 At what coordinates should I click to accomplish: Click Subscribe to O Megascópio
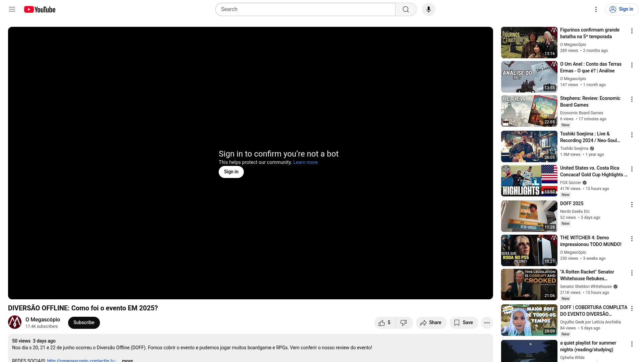pyautogui.click(x=84, y=323)
